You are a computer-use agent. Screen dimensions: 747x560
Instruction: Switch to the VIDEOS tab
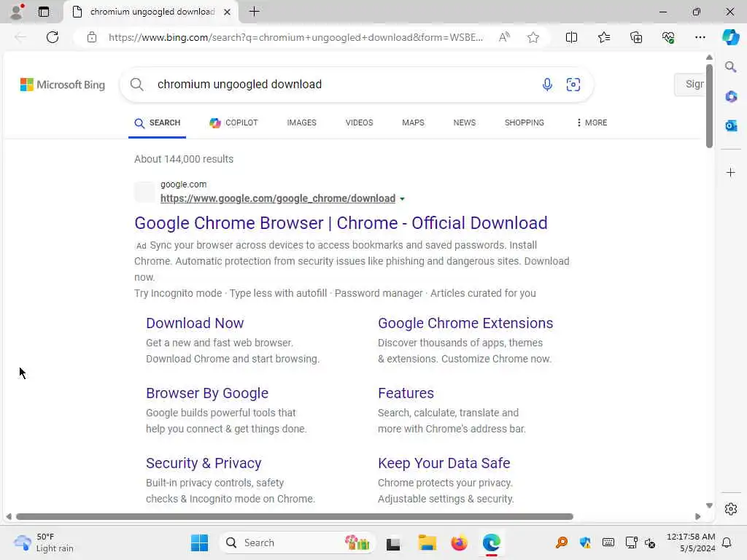coord(359,122)
